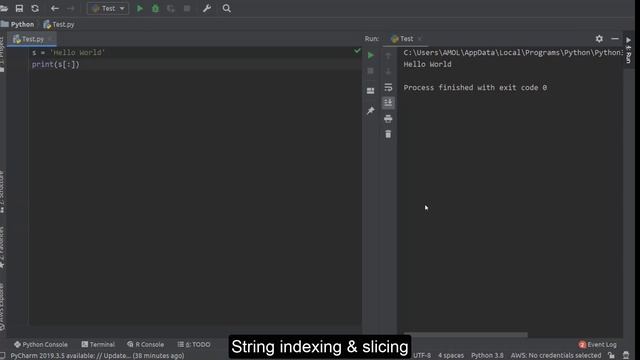Screen dimensions: 640x360
Task: Toggle soft-wrap in console output
Action: point(388,87)
